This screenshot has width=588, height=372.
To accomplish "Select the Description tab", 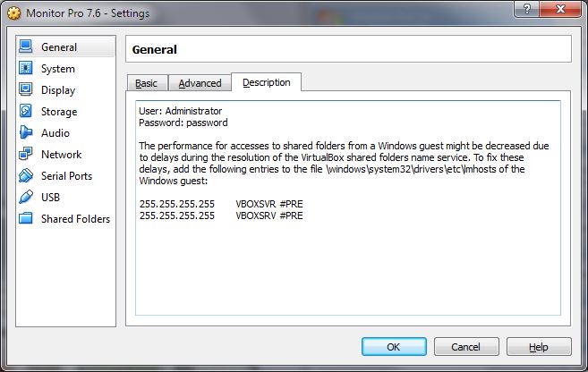I will click(266, 82).
